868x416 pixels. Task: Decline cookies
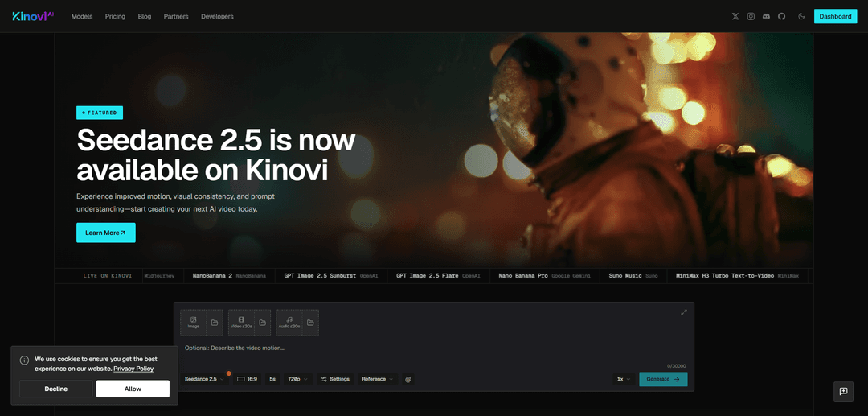[56, 389]
